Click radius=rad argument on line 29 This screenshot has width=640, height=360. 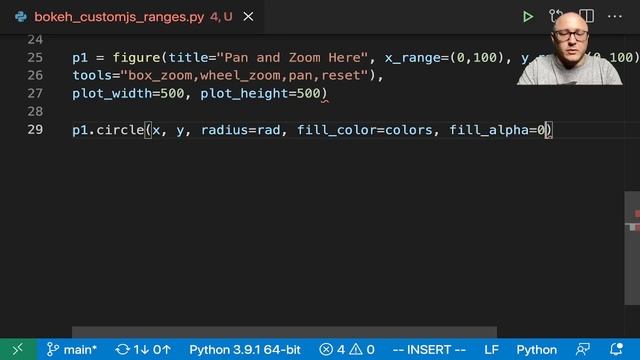[240, 130]
